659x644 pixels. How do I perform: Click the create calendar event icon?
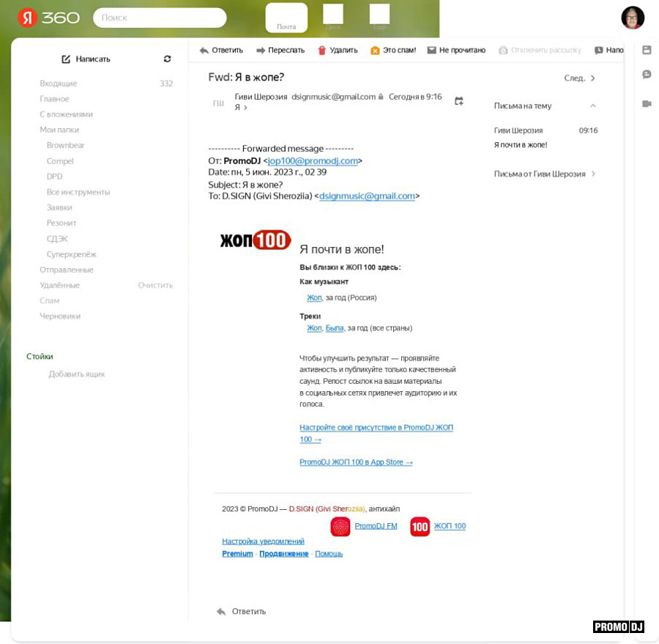pyautogui.click(x=459, y=101)
